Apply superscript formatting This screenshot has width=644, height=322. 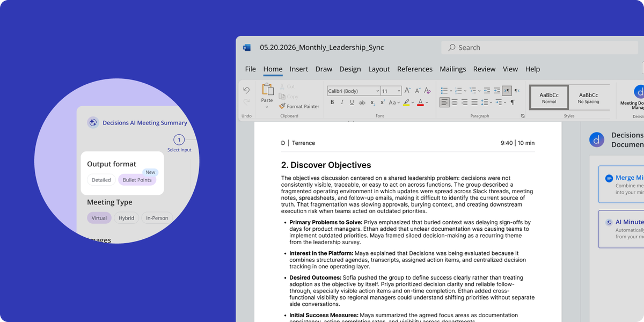click(x=383, y=102)
